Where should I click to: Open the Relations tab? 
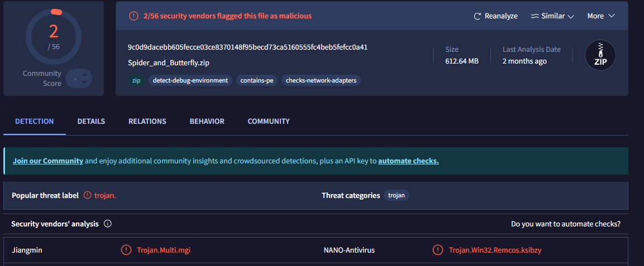pyautogui.click(x=147, y=121)
